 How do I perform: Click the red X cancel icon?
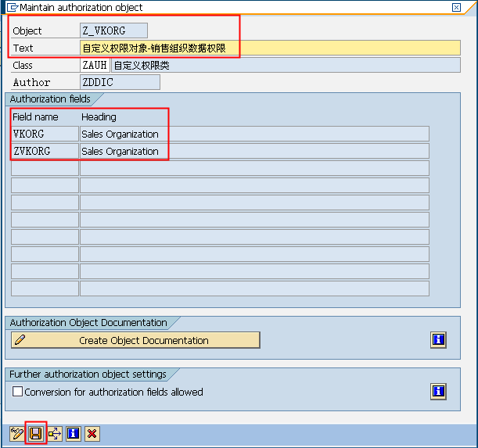(92, 433)
